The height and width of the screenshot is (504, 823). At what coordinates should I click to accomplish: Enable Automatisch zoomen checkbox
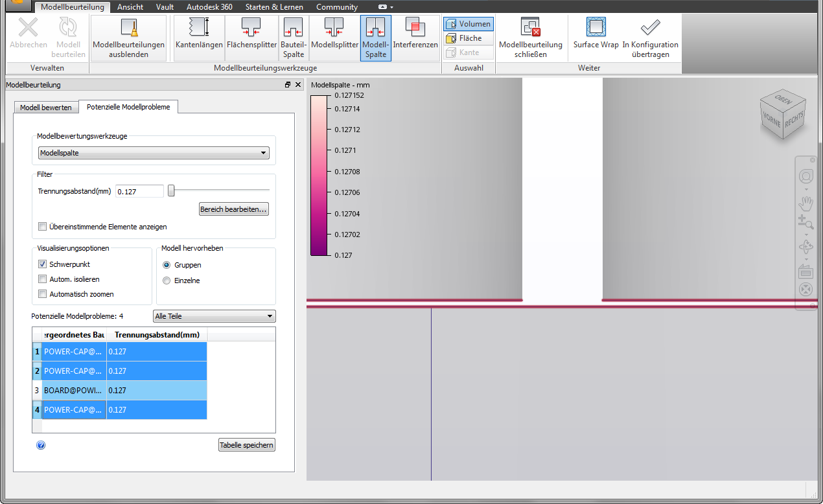pyautogui.click(x=43, y=294)
